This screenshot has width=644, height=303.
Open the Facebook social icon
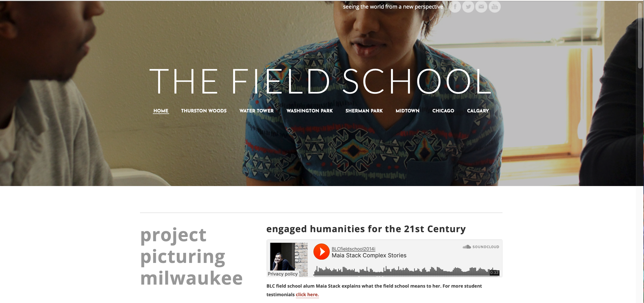click(455, 7)
